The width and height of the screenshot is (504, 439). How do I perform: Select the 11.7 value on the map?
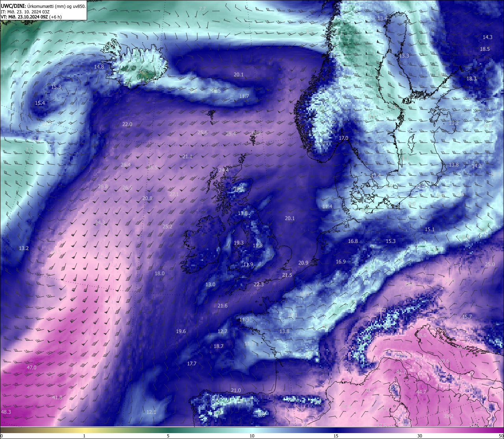[244, 96]
